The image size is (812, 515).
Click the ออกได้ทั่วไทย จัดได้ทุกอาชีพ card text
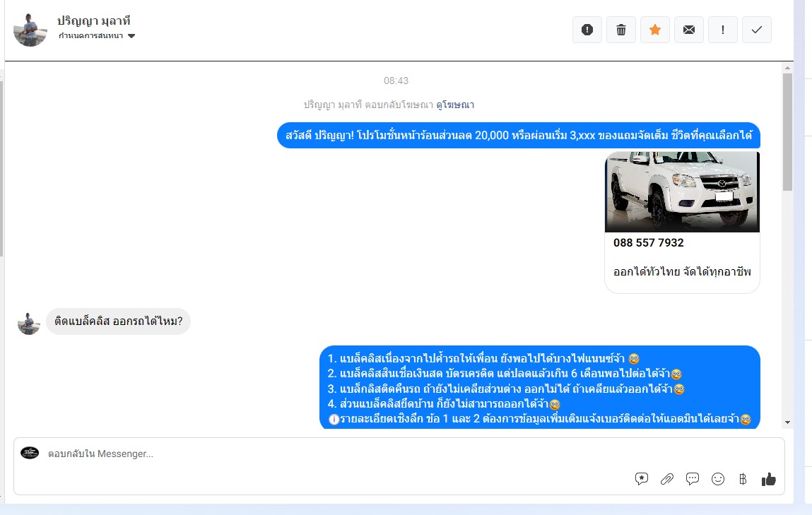click(x=682, y=272)
